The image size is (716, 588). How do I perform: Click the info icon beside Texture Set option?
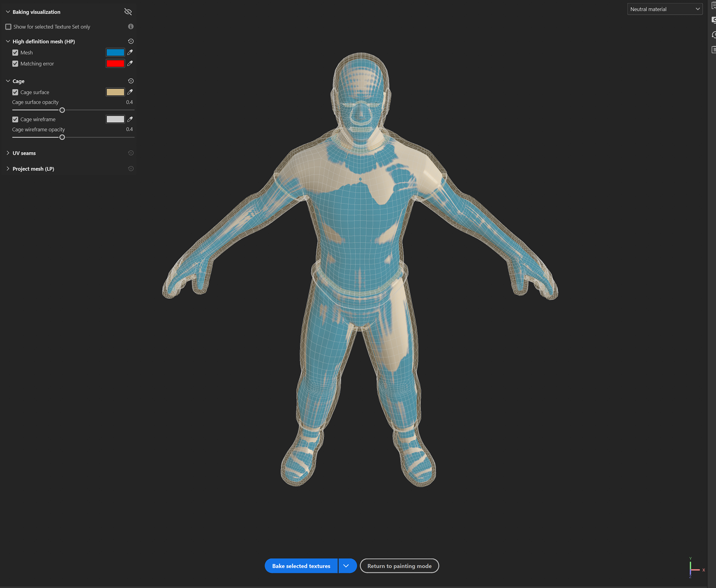point(131,26)
